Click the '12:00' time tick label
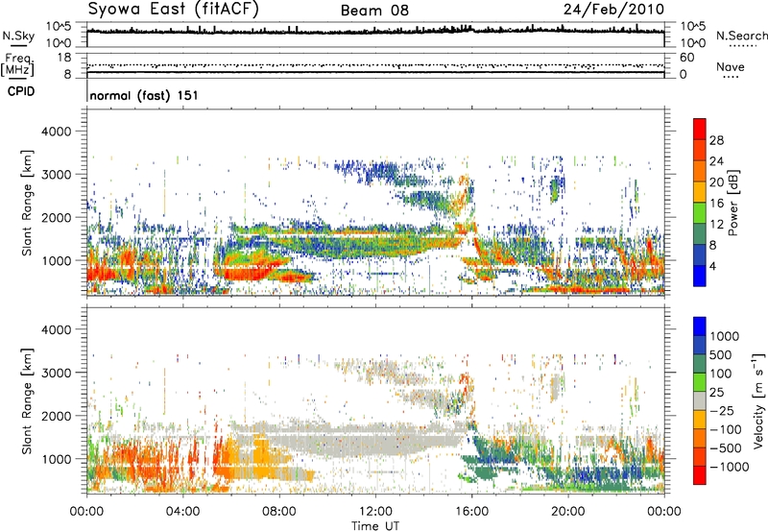The image size is (768, 532). (375, 512)
